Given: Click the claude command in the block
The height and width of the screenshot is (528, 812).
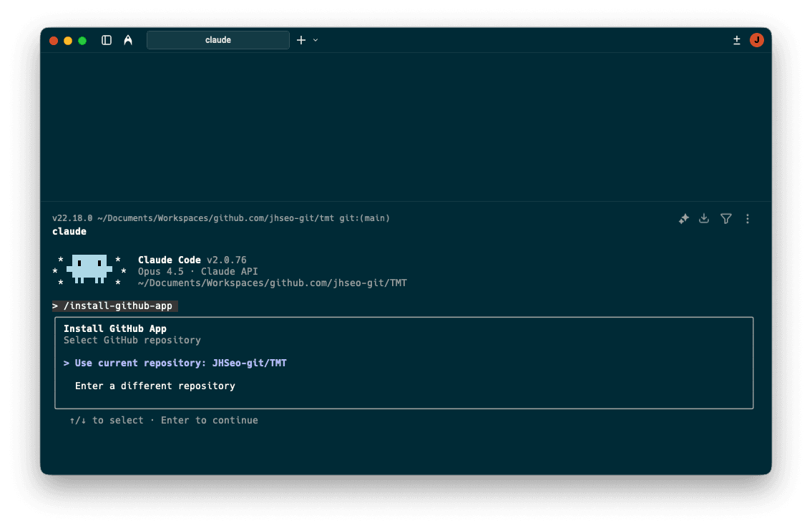Looking at the screenshot, I should (x=69, y=230).
